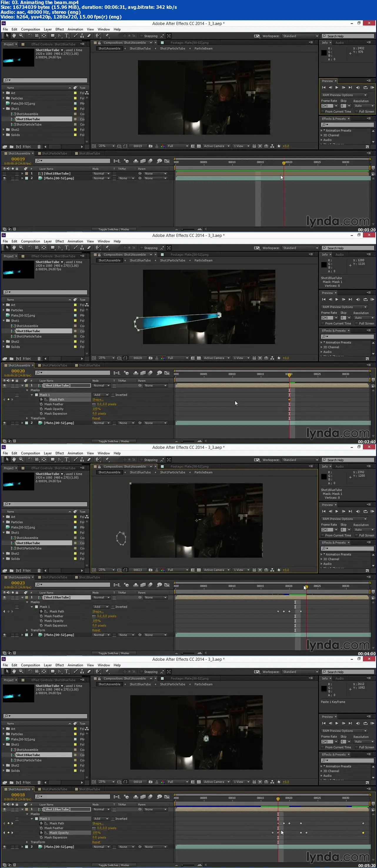
Task: Pick the Selection arrow tool in 00:05:20 frame
Action: pyautogui.click(x=7, y=672)
